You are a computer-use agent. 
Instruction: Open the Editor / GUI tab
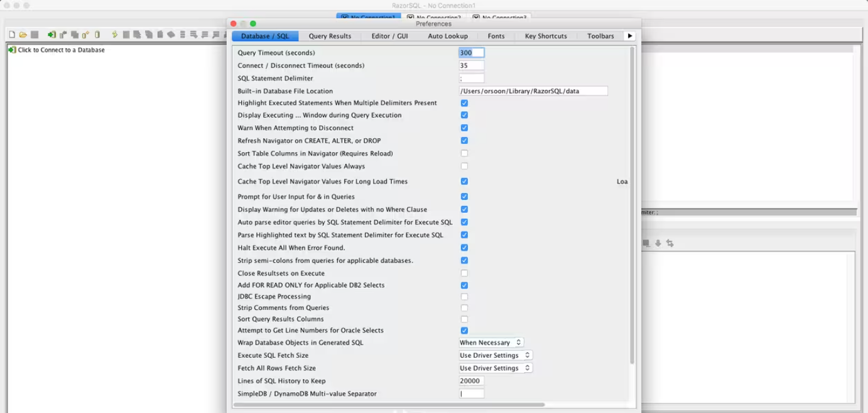(x=389, y=36)
